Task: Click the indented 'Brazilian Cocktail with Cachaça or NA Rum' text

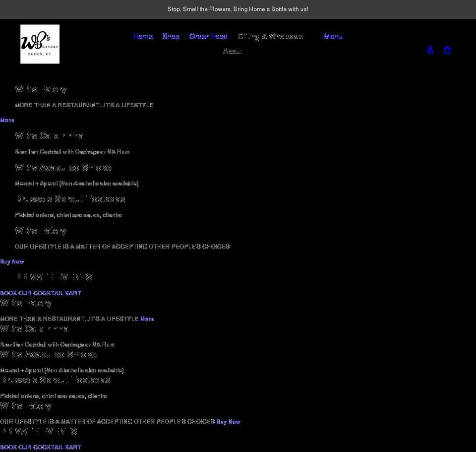Action: (72, 152)
